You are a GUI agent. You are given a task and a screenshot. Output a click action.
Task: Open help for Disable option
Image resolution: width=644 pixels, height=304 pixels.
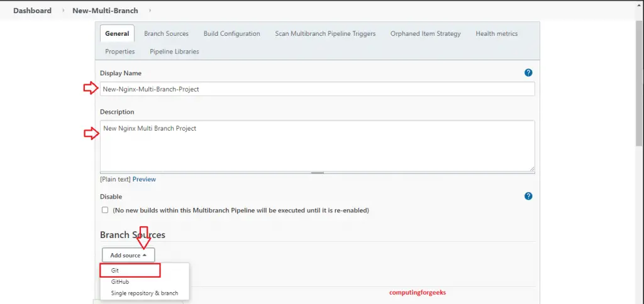click(x=528, y=196)
